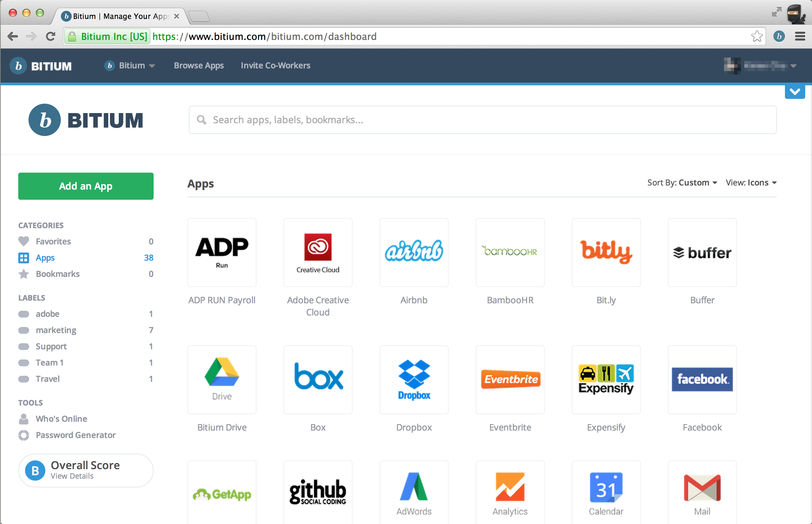Viewport: 812px width, 524px height.
Task: Open Bitium Drive app tile
Action: (x=222, y=380)
